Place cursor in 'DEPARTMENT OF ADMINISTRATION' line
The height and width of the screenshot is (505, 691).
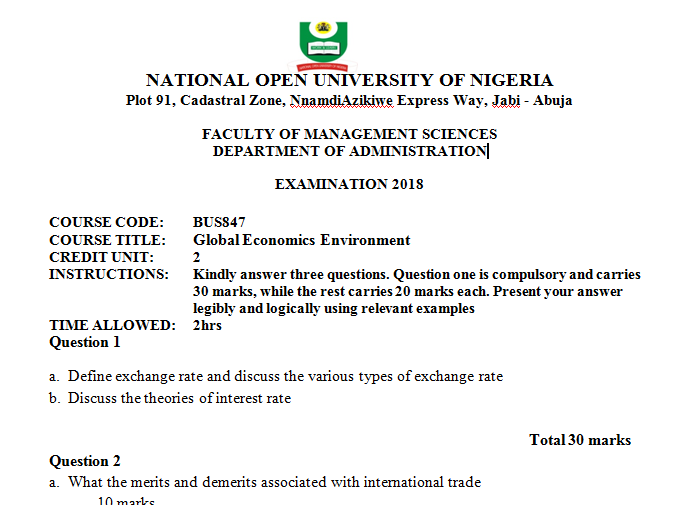click(x=349, y=151)
